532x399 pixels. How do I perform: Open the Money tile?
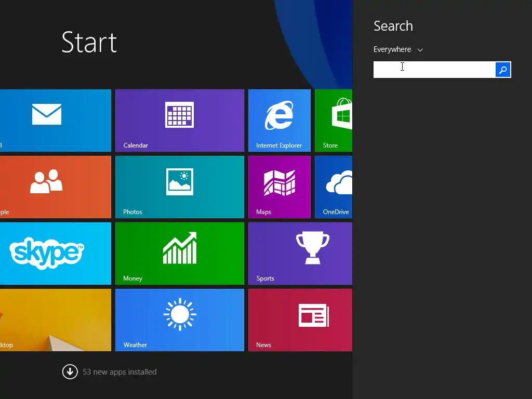[179, 254]
